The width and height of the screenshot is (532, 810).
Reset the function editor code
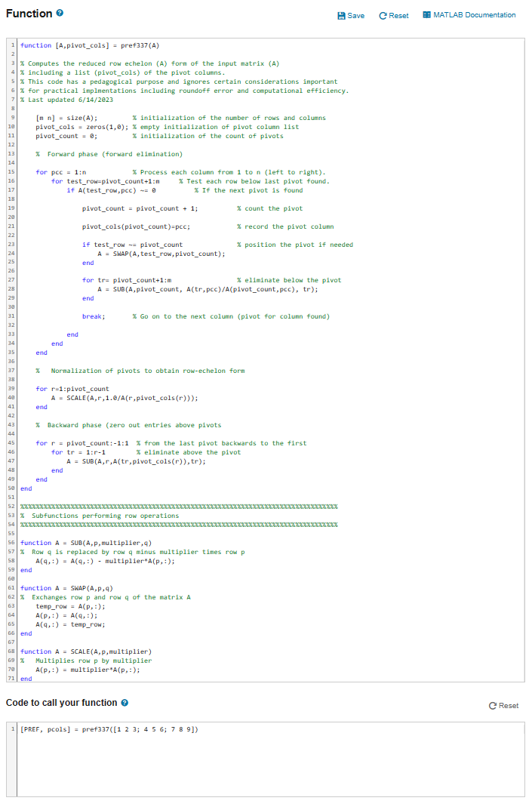(394, 16)
